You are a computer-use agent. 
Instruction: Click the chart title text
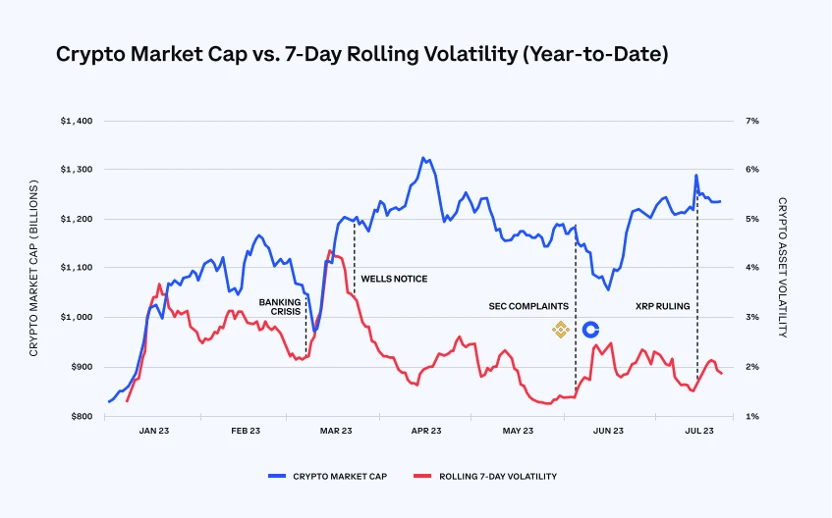[362, 54]
